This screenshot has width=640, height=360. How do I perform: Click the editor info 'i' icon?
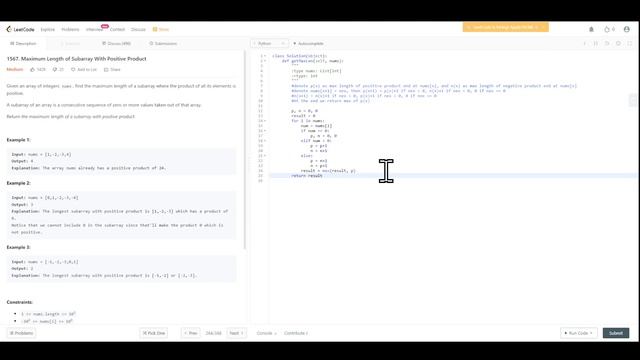click(584, 43)
